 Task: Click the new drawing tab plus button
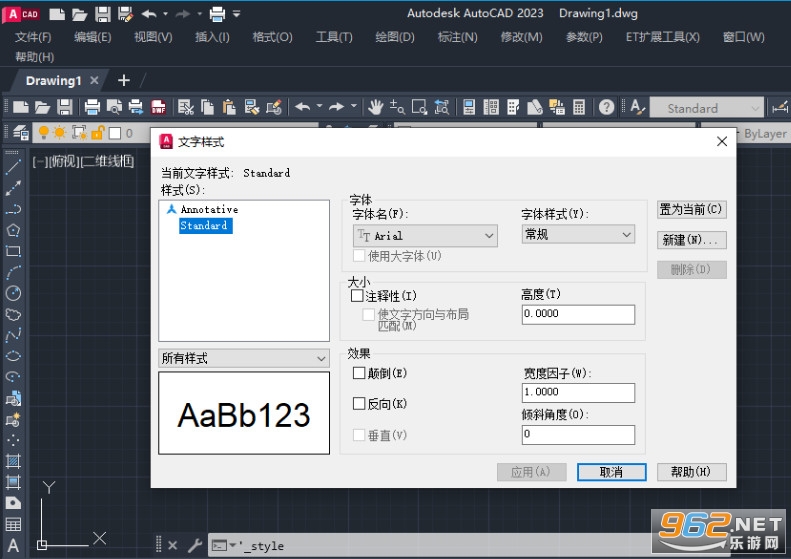(x=124, y=80)
